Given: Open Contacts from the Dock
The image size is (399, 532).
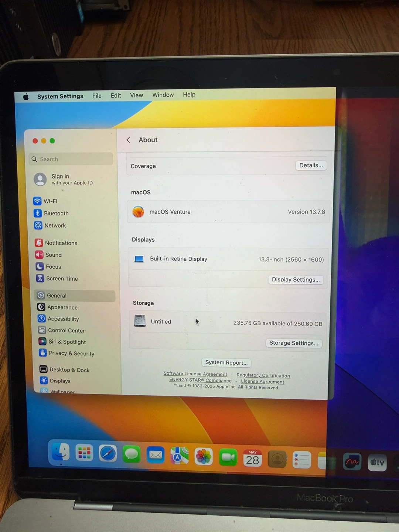Looking at the screenshot, I should point(277,459).
